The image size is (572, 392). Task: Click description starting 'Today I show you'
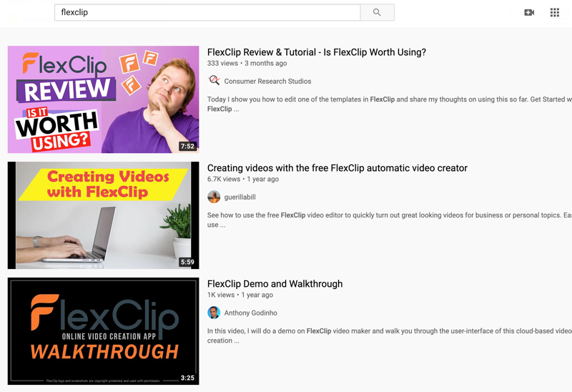(390, 104)
